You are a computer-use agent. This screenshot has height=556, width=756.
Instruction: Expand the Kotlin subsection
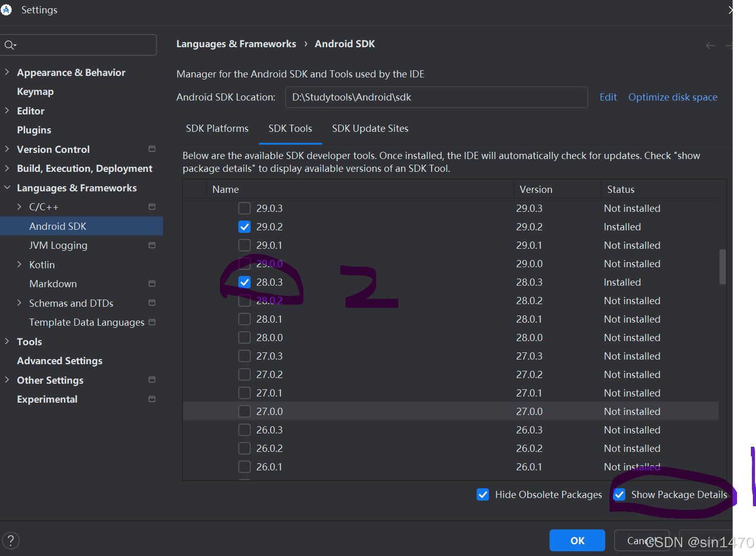click(19, 265)
